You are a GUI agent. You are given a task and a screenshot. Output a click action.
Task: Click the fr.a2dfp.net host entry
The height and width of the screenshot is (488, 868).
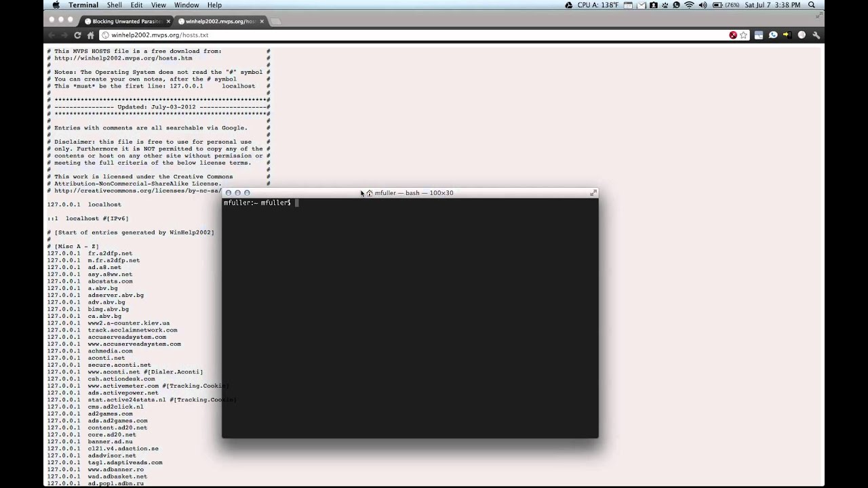110,253
